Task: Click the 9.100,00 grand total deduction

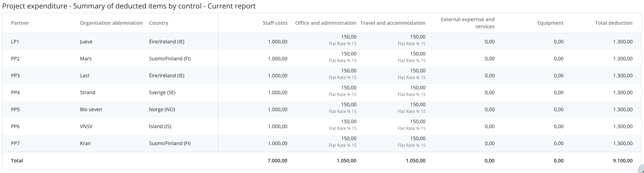Action: click(x=622, y=161)
